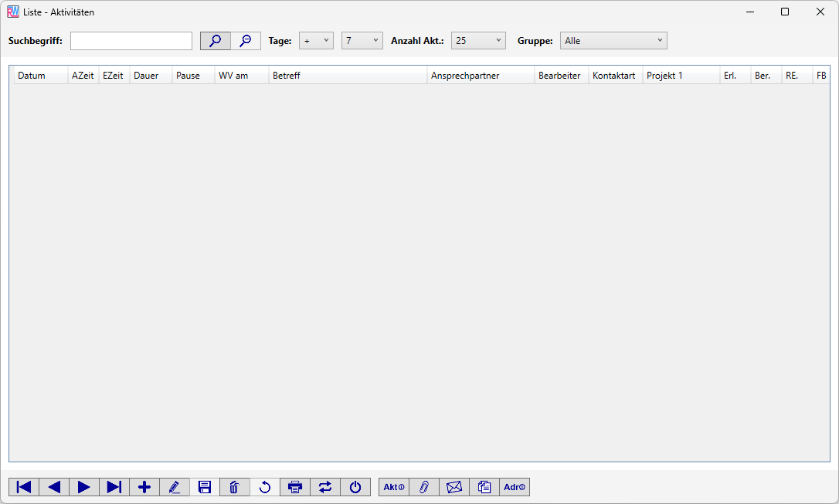This screenshot has width=839, height=504.
Task: Open the Tage count dropdown showing 7
Action: 362,41
